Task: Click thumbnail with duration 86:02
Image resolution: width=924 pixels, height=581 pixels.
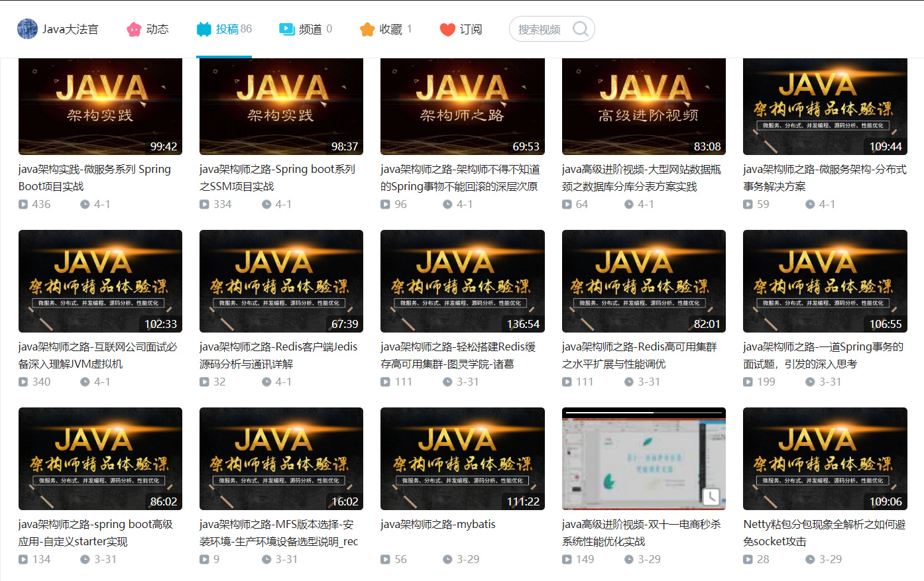Action: pyautogui.click(x=100, y=458)
